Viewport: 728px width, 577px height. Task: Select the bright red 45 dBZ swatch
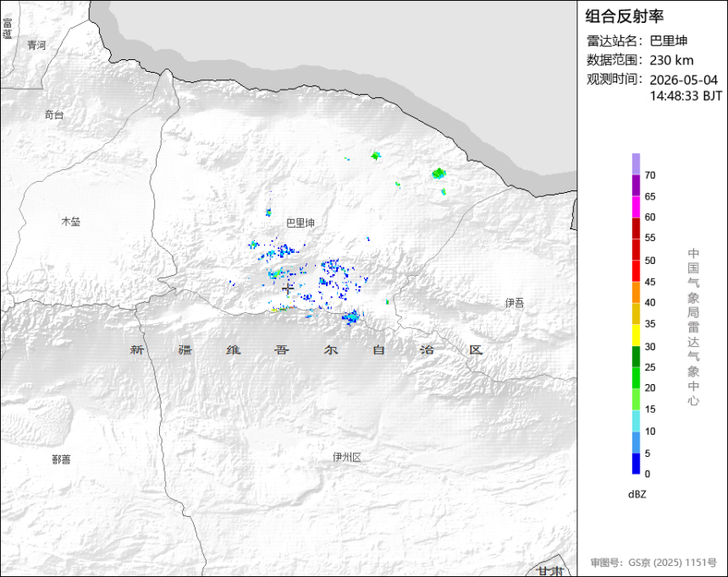coord(636,271)
